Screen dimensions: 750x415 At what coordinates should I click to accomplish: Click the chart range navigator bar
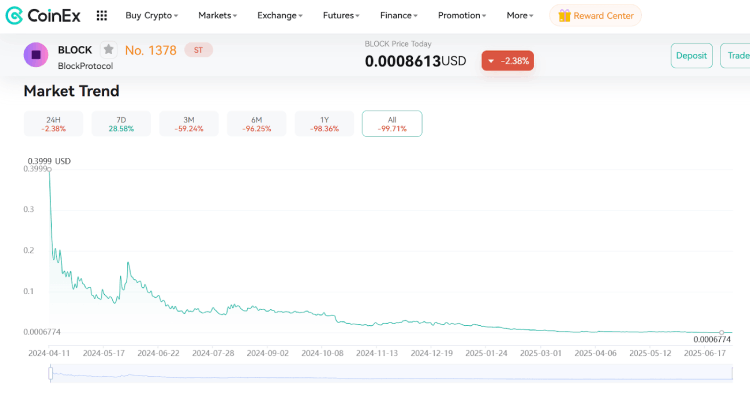(x=391, y=373)
